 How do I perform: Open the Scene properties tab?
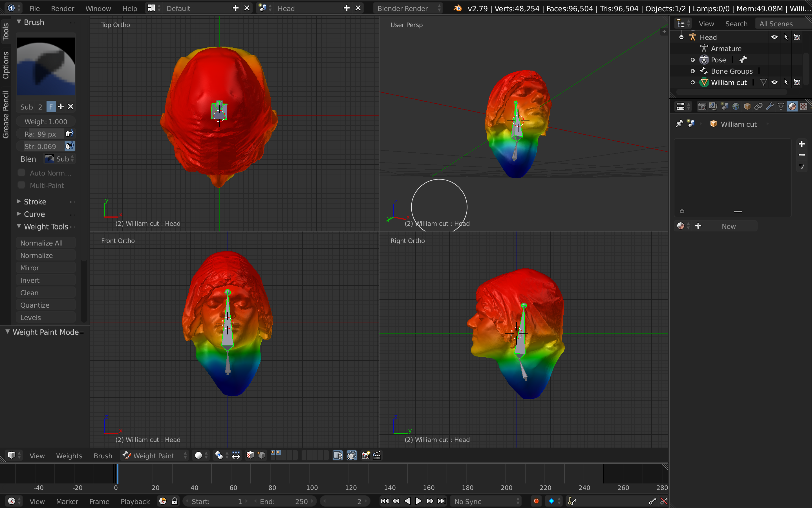pyautogui.click(x=724, y=106)
